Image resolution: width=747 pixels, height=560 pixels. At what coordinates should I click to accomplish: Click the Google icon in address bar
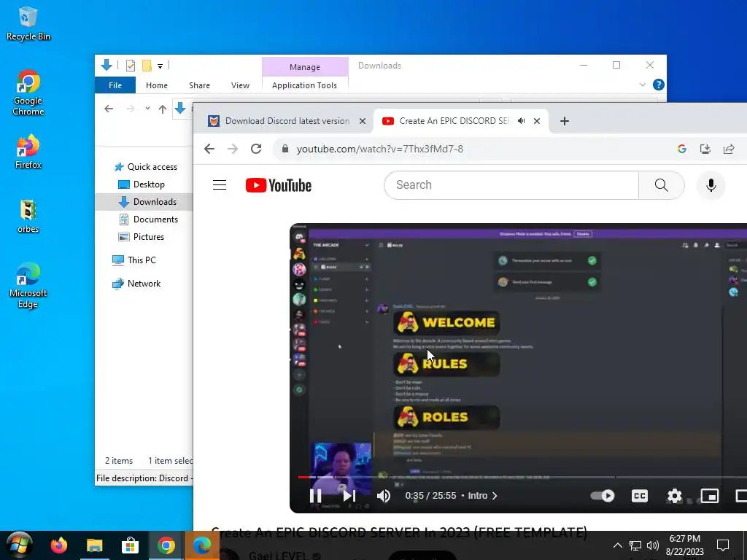682,149
